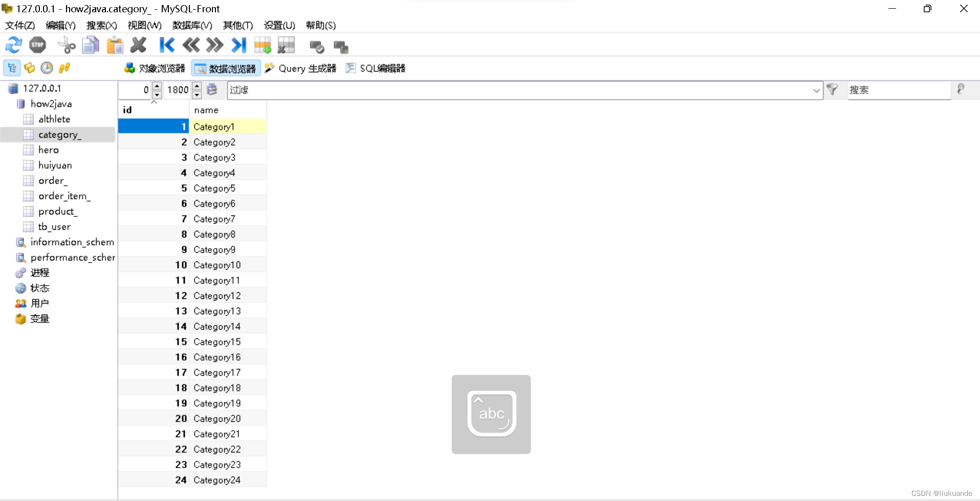Image resolution: width=980 pixels, height=501 pixels.
Task: Increase the offset 0 spinner
Action: click(x=157, y=86)
